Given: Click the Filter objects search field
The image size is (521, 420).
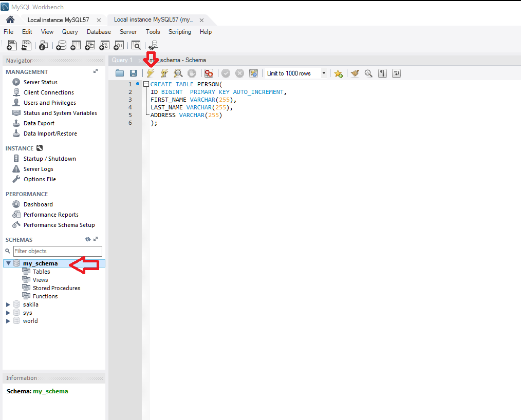Looking at the screenshot, I should 57,251.
